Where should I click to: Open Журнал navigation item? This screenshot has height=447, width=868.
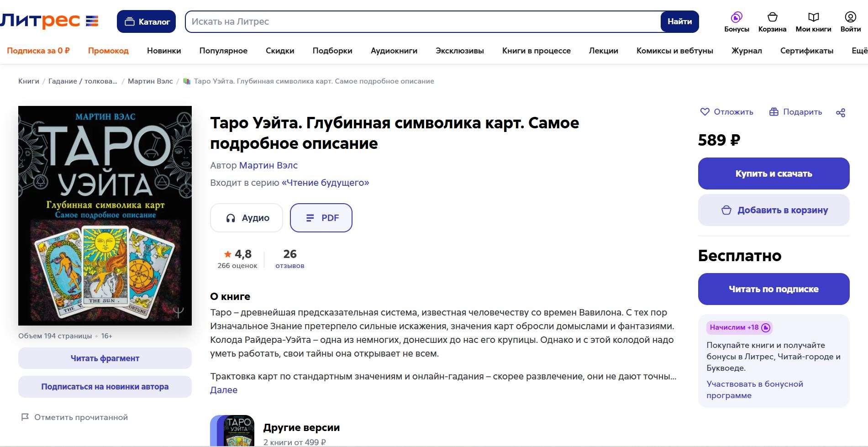747,51
